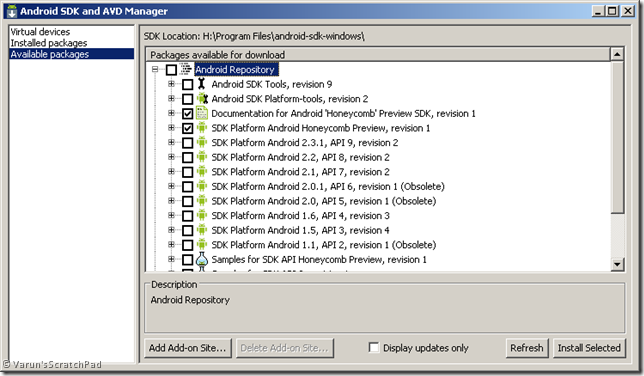Viewport: 644px width, 376px height.
Task: Open the Virtual devices page
Action: point(40,32)
